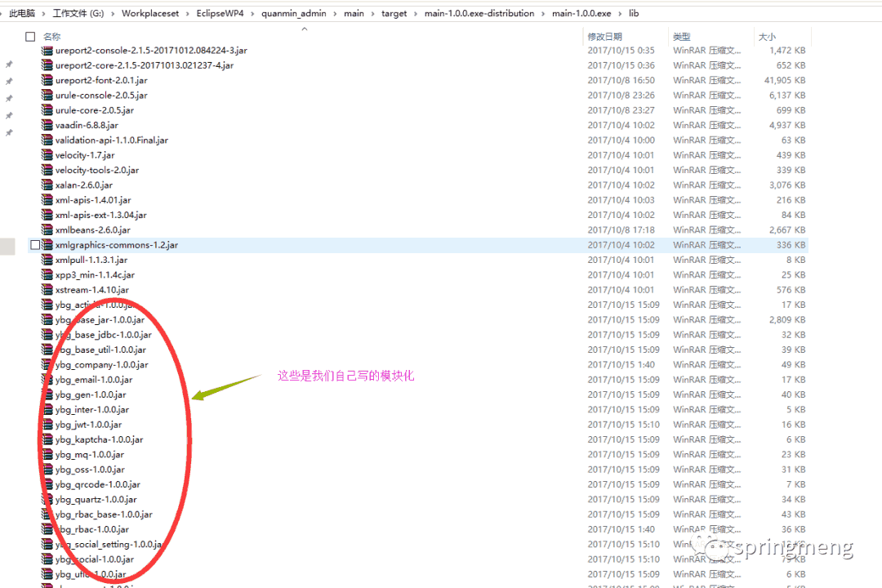
Task: Click the ureport2-core jar file icon
Action: [47, 65]
